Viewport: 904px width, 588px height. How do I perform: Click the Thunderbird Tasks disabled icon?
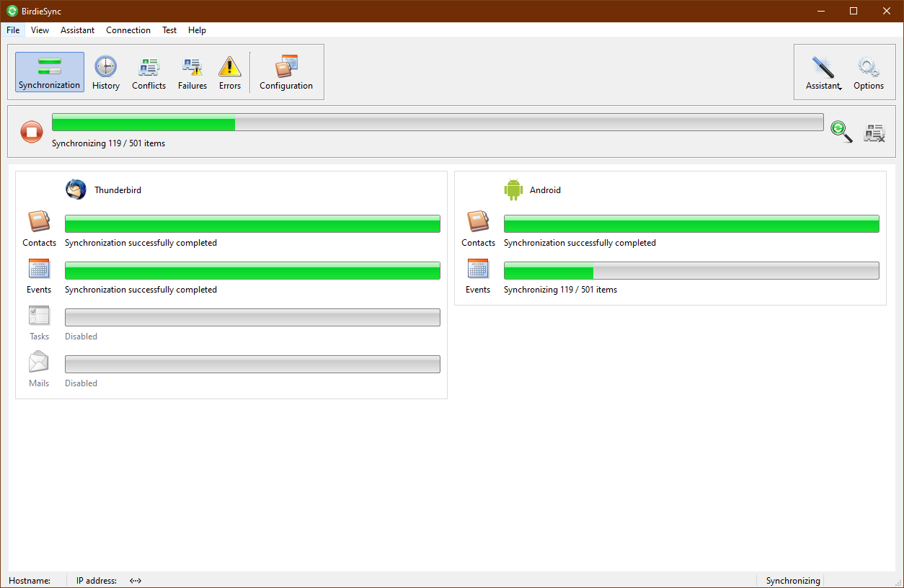click(39, 316)
